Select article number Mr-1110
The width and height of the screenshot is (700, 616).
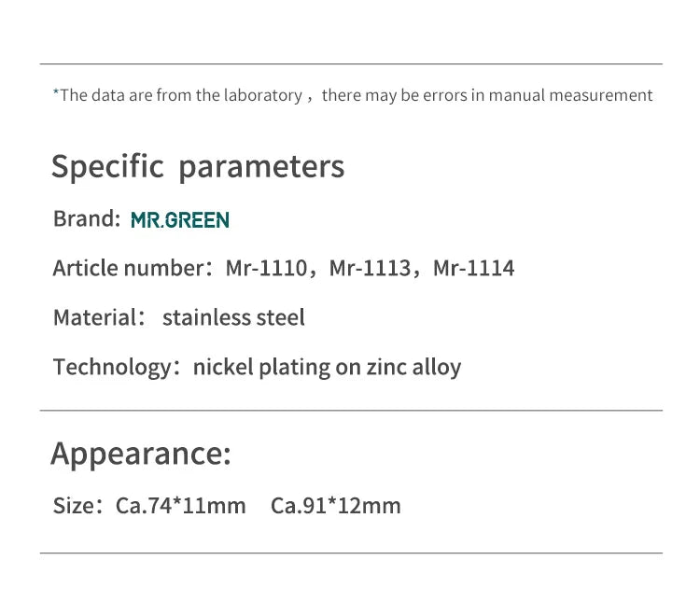click(265, 269)
